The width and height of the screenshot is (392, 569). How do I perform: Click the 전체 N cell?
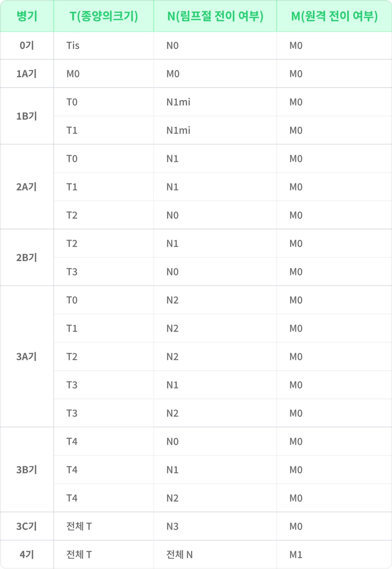179,554
